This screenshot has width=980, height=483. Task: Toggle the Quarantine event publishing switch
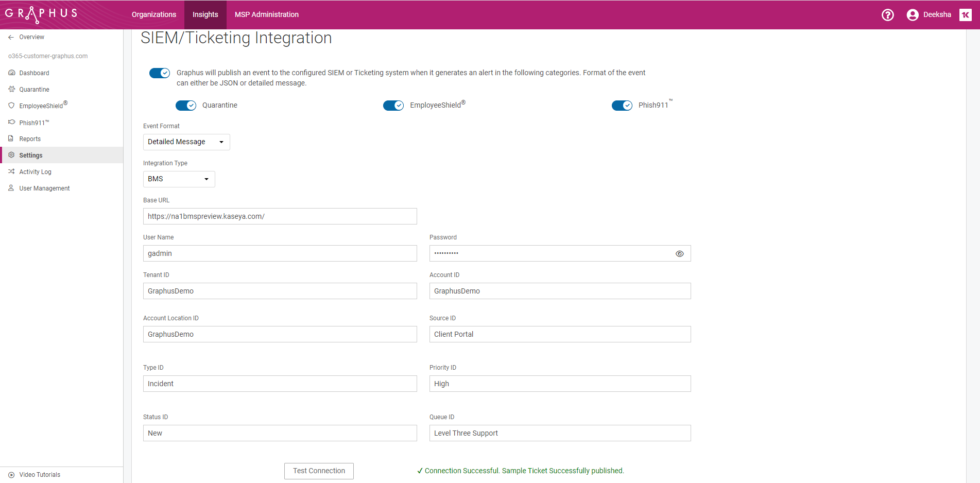pos(186,105)
